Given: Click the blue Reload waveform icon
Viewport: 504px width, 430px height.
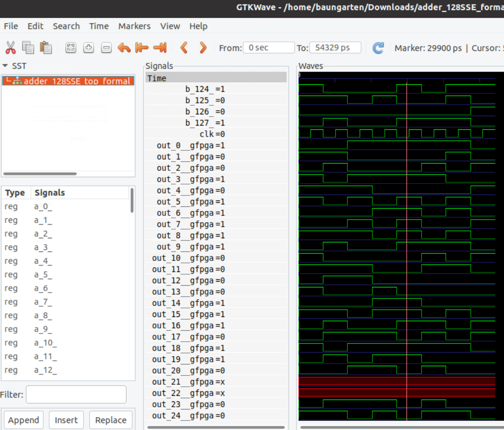Looking at the screenshot, I should 378,48.
